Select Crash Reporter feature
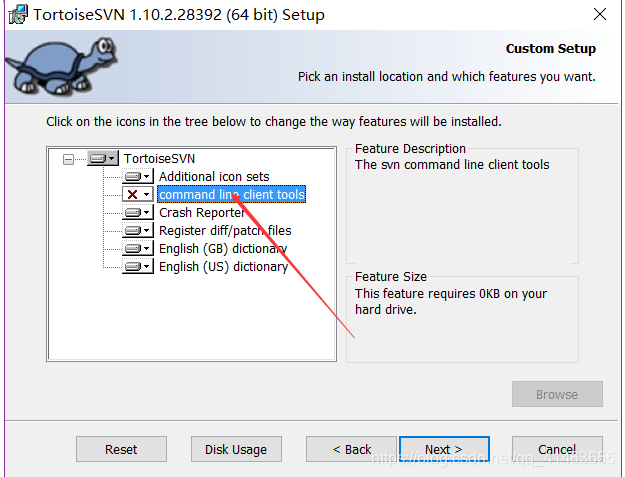625x477 pixels. 202,212
